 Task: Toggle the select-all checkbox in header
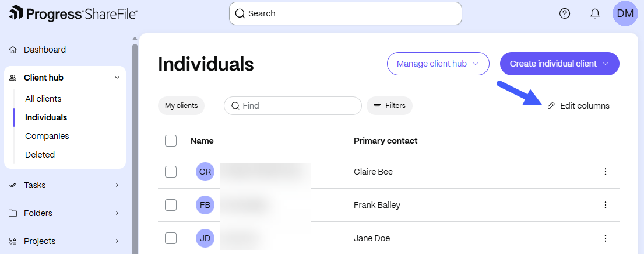click(170, 141)
